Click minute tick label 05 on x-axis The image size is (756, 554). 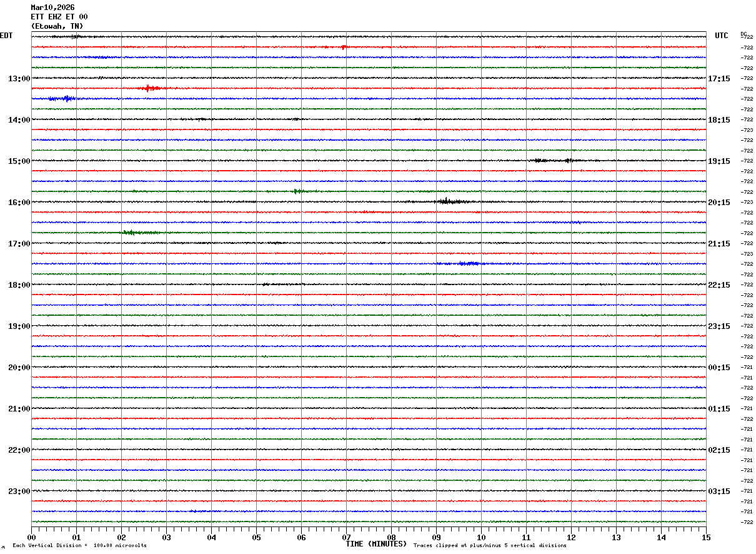click(x=256, y=537)
